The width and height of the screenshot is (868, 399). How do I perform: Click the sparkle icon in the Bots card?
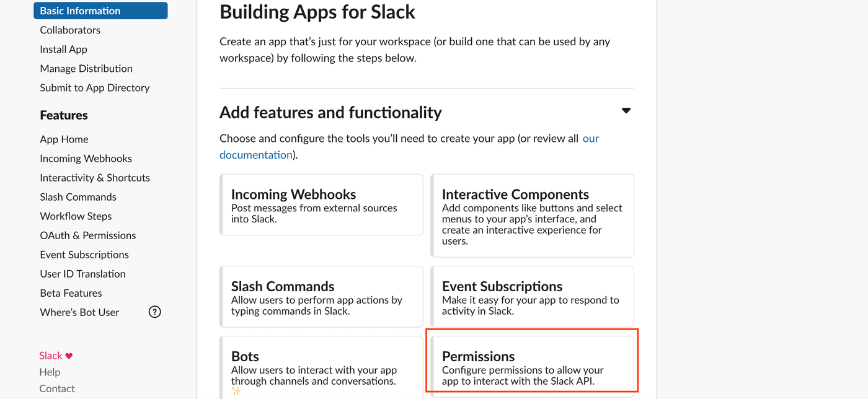[x=236, y=389]
